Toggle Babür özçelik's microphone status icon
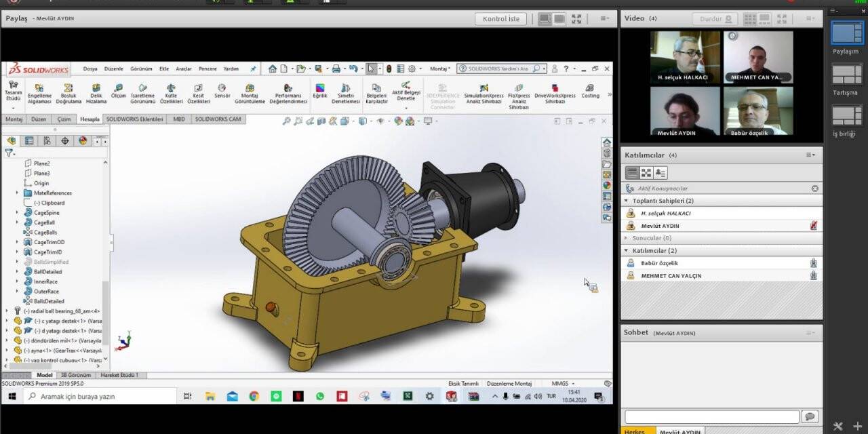Screen dimensions: 868x434 coord(813,263)
